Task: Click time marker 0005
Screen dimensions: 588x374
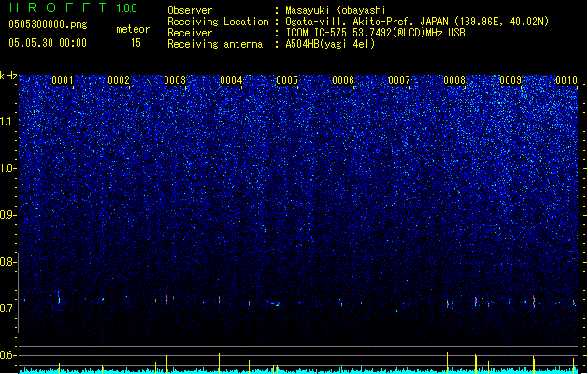Action: (x=287, y=80)
